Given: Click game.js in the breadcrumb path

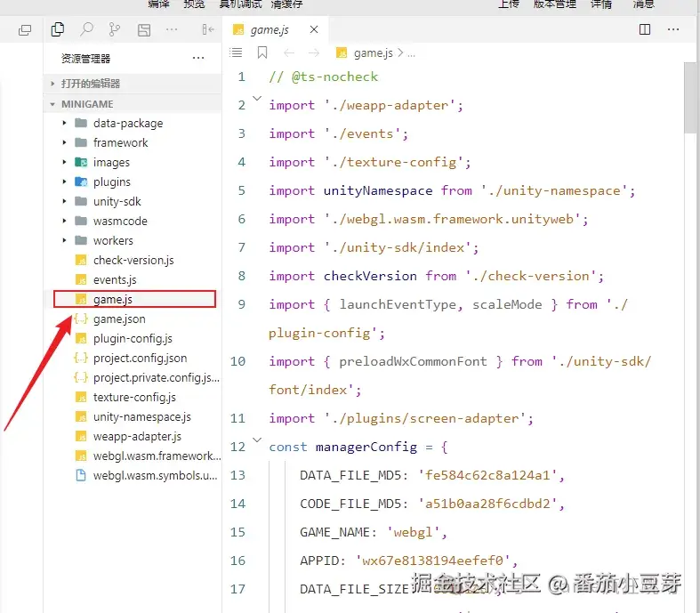Looking at the screenshot, I should pyautogui.click(x=374, y=53).
